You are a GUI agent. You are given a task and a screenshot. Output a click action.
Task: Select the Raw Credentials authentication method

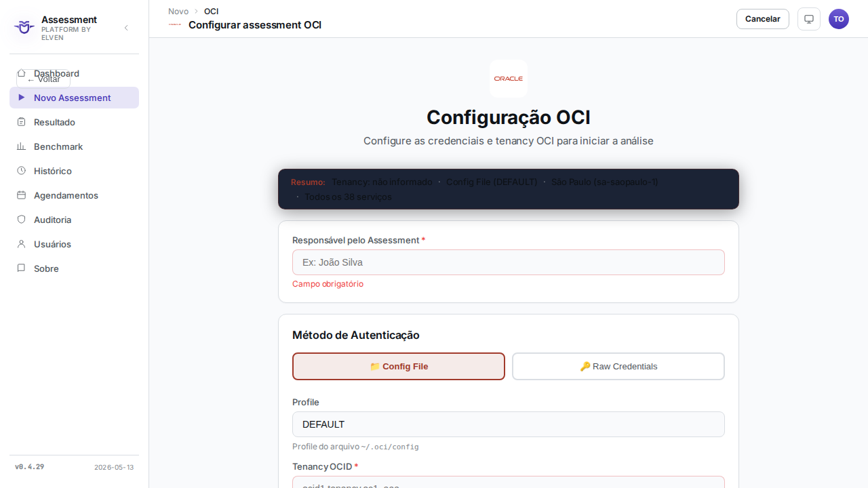pos(618,367)
